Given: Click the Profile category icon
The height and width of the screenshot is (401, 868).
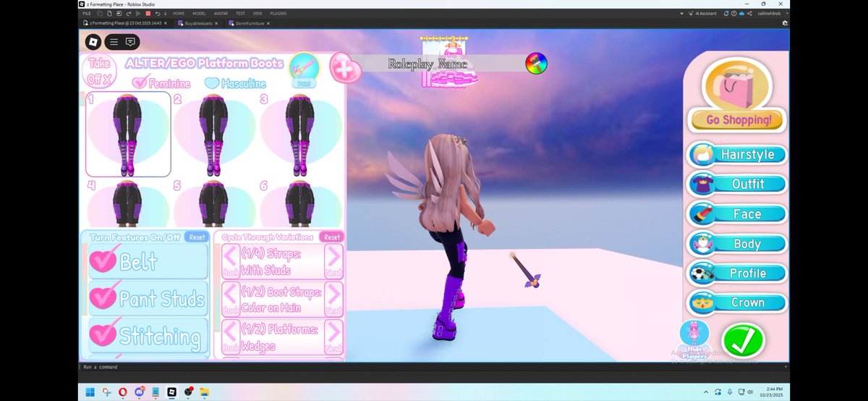Looking at the screenshot, I should (702, 273).
